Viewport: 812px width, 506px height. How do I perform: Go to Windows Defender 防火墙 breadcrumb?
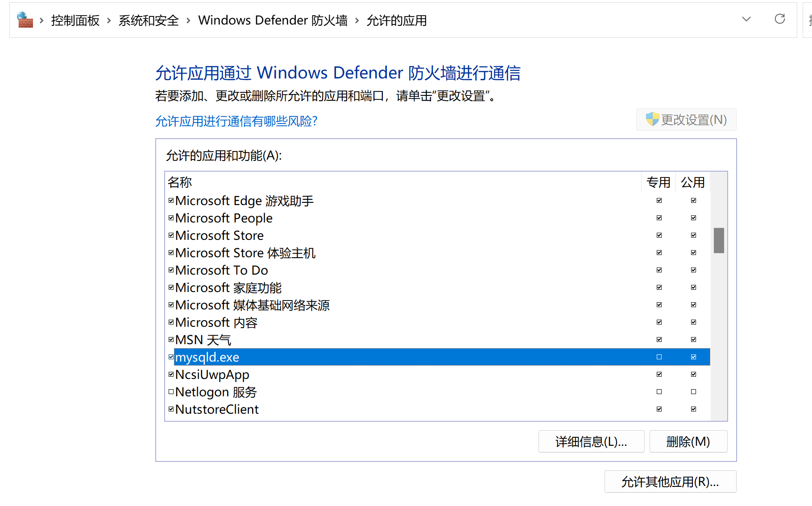click(x=273, y=21)
